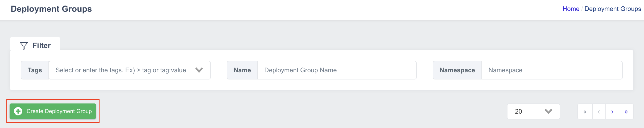Click the green plus circle icon
The image size is (644, 128).
(18, 111)
